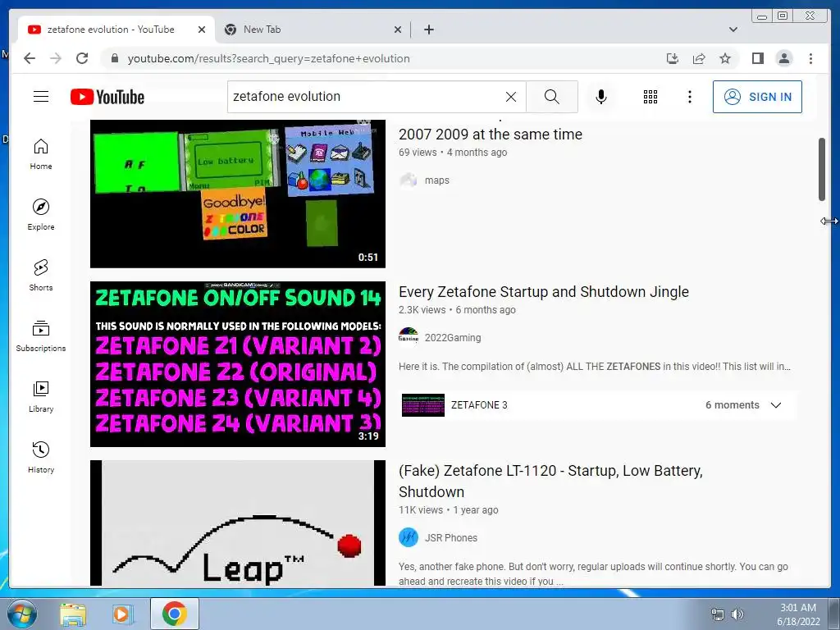Click inside the zetafone evolution search field
Image resolution: width=840 pixels, height=630 pixels.
364,97
